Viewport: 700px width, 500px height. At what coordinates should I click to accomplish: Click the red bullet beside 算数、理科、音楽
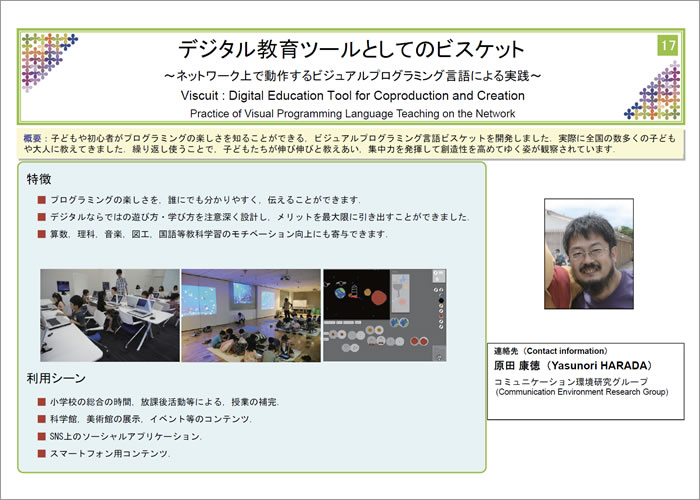[x=41, y=234]
